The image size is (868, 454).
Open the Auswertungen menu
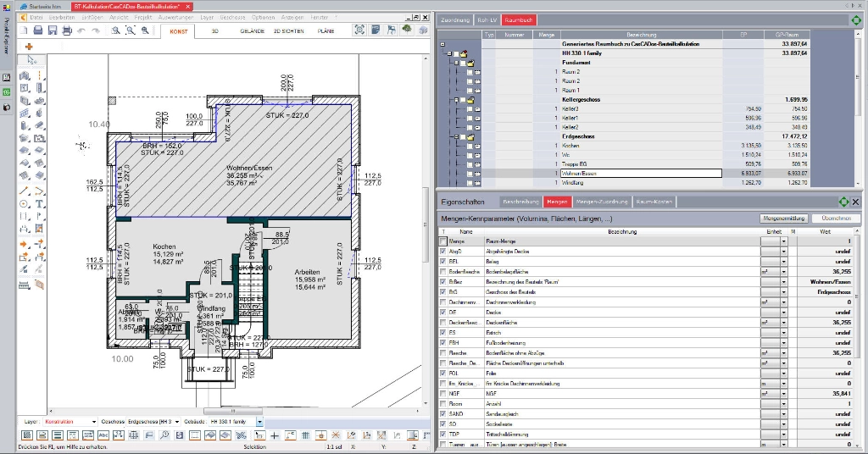coord(177,17)
